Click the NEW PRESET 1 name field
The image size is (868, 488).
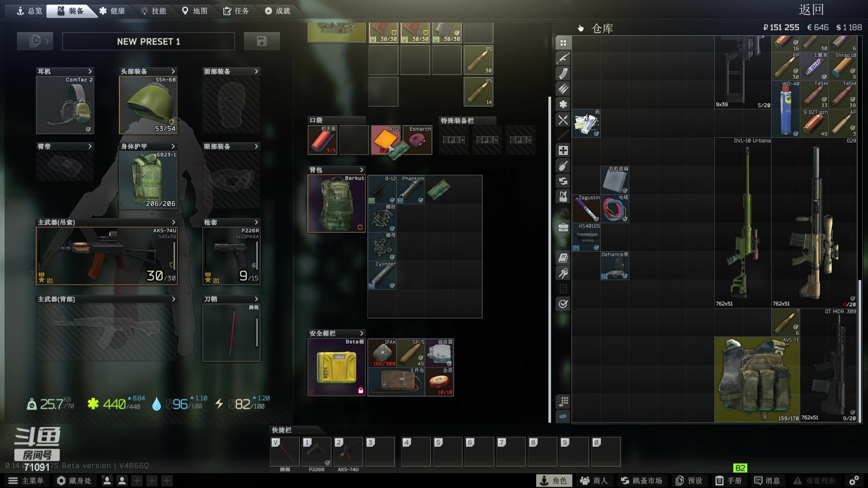tap(148, 42)
